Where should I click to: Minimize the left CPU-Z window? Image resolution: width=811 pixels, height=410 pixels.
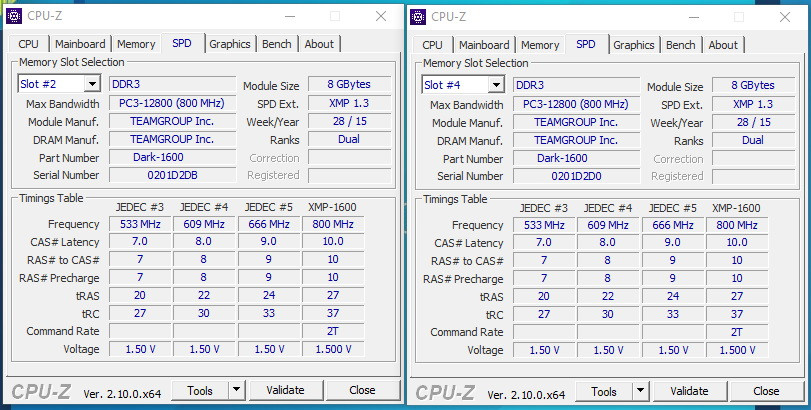pyautogui.click(x=290, y=16)
